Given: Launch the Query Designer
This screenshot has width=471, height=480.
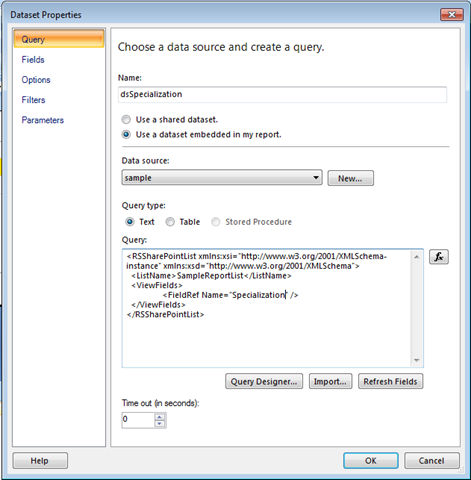Looking at the screenshot, I should pyautogui.click(x=264, y=381).
